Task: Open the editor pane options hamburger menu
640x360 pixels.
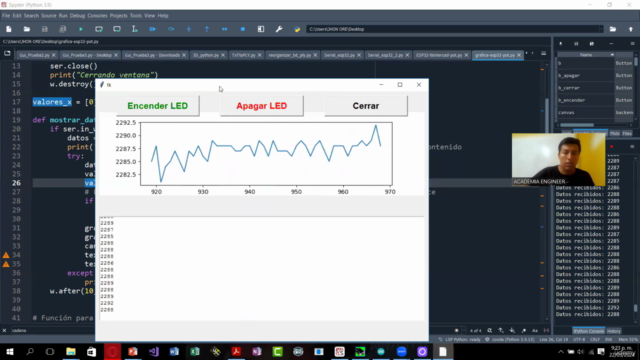Action: click(543, 53)
